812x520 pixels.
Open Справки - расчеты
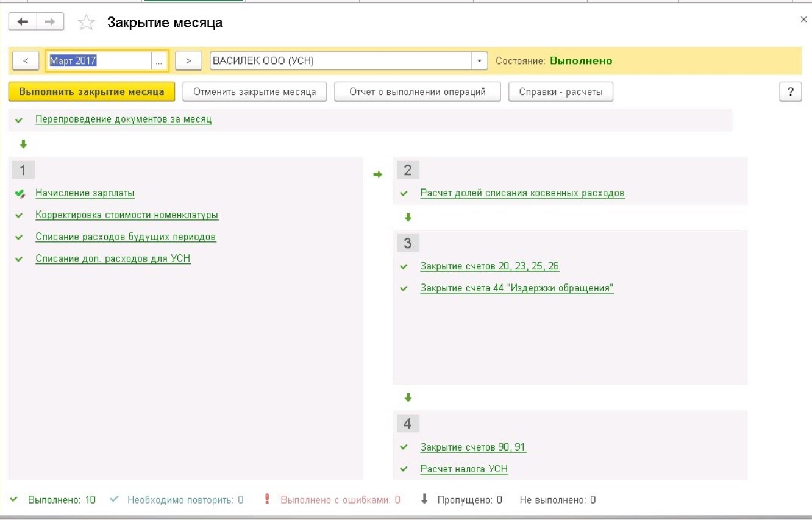click(x=561, y=92)
